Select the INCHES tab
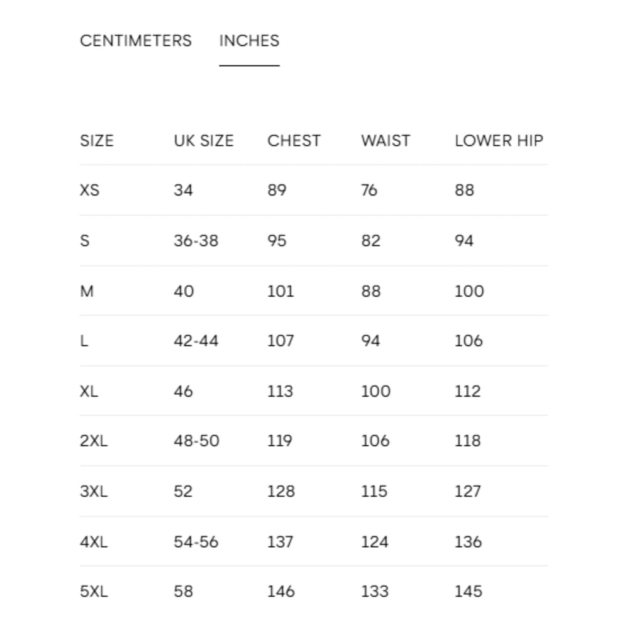644x644 pixels. [x=249, y=41]
